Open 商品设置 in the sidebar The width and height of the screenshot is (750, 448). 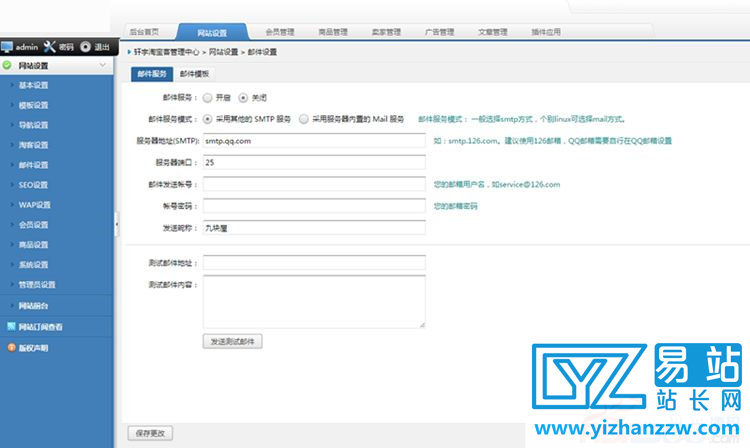click(33, 245)
